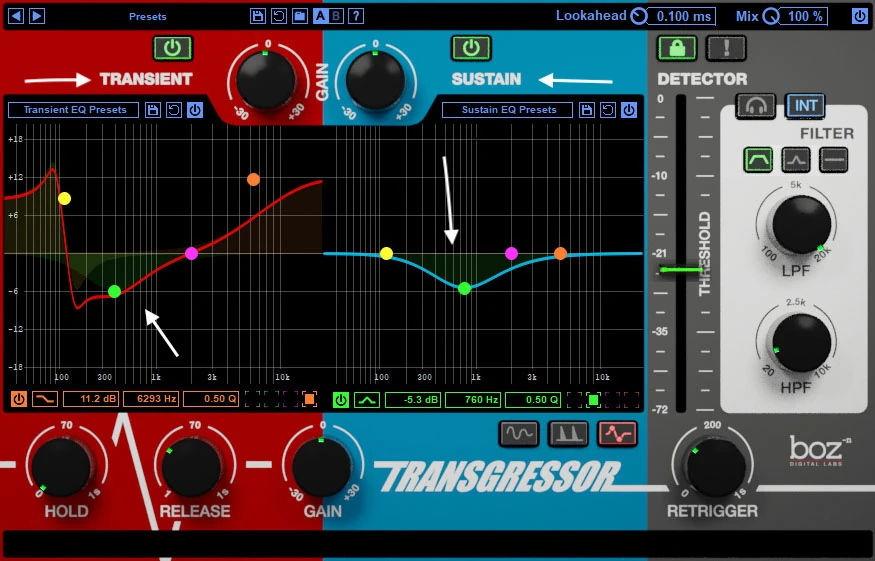Click the Sustain gain knob
The image size is (875, 561).
pyautogui.click(x=375, y=79)
